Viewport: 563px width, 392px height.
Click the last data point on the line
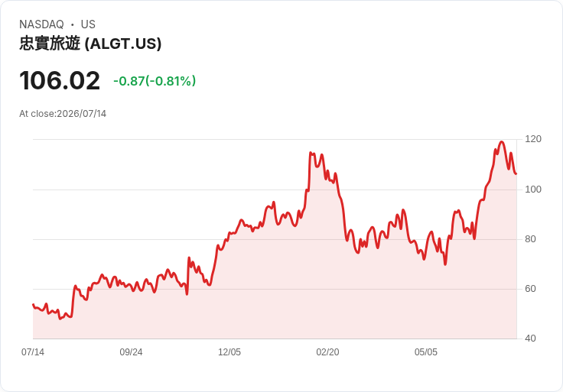[x=516, y=174]
